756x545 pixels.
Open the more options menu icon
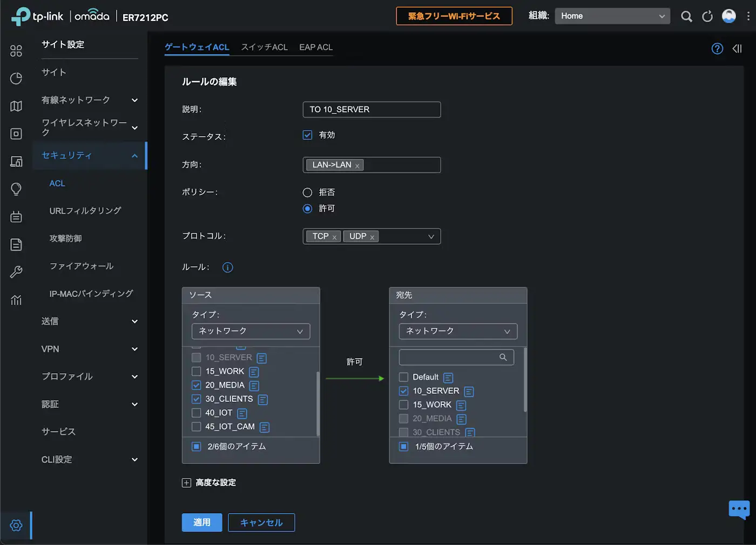click(748, 16)
